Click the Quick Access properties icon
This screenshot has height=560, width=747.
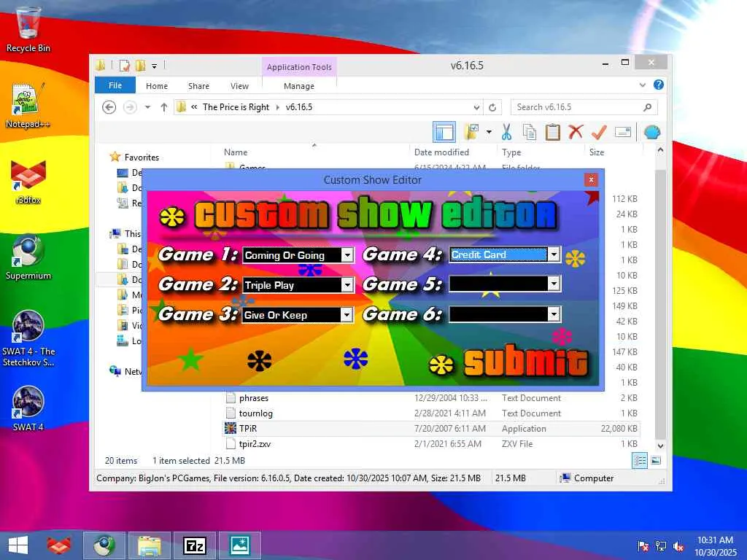(x=124, y=66)
